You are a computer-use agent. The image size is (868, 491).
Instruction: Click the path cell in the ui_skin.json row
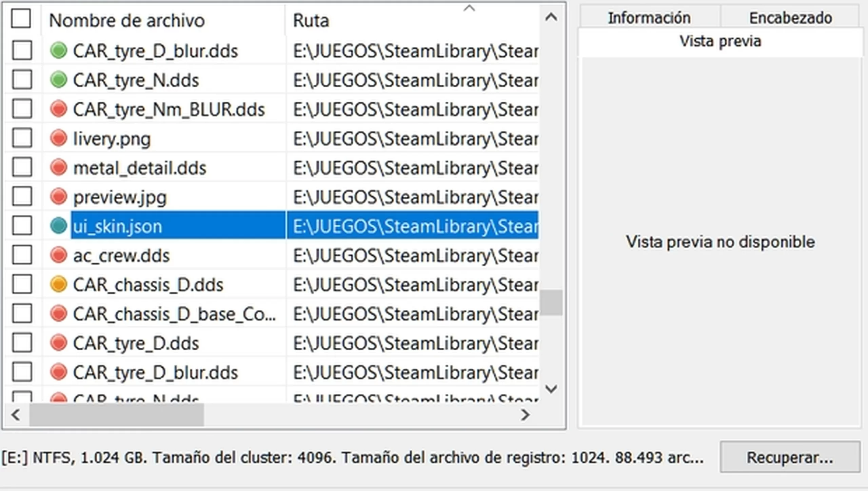click(x=413, y=226)
